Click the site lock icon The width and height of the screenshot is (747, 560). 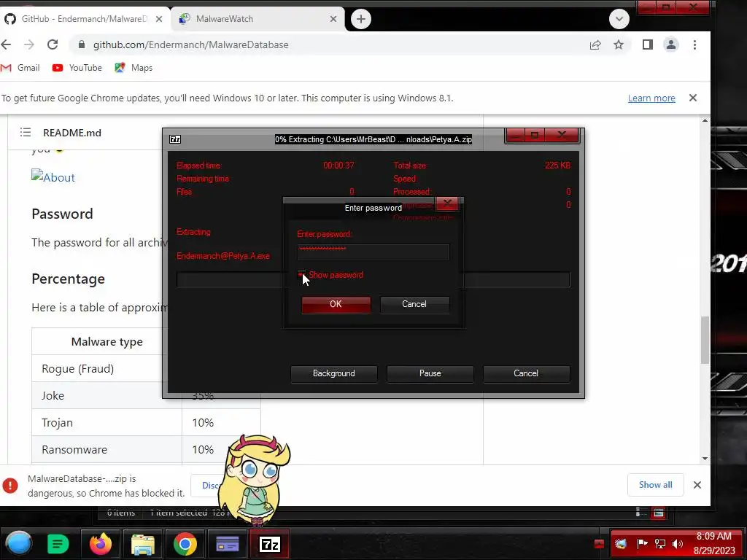tap(82, 44)
